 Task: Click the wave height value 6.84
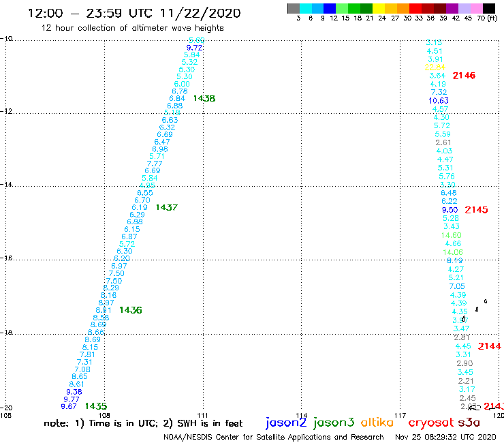177,98
